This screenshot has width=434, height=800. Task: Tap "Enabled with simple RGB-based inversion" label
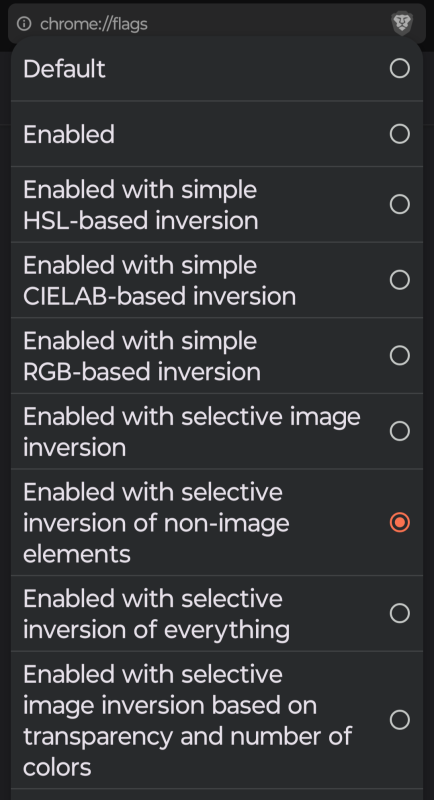(x=142, y=356)
